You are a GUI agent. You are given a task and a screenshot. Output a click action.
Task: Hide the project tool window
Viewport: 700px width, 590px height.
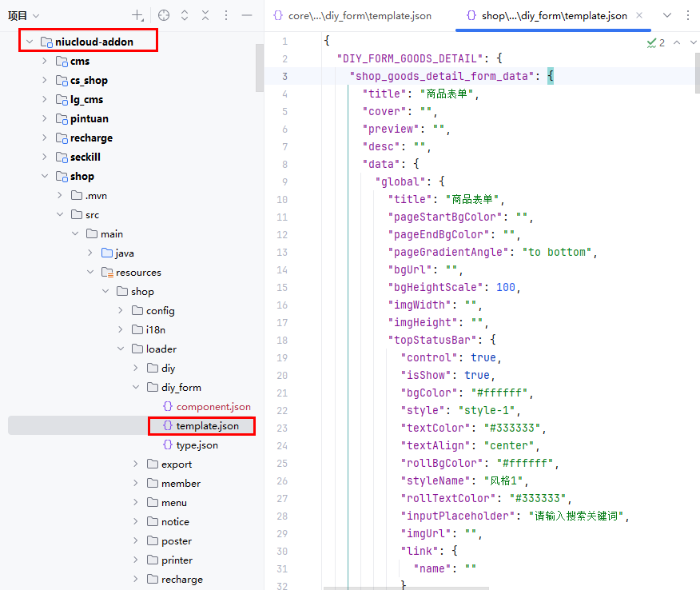point(247,15)
